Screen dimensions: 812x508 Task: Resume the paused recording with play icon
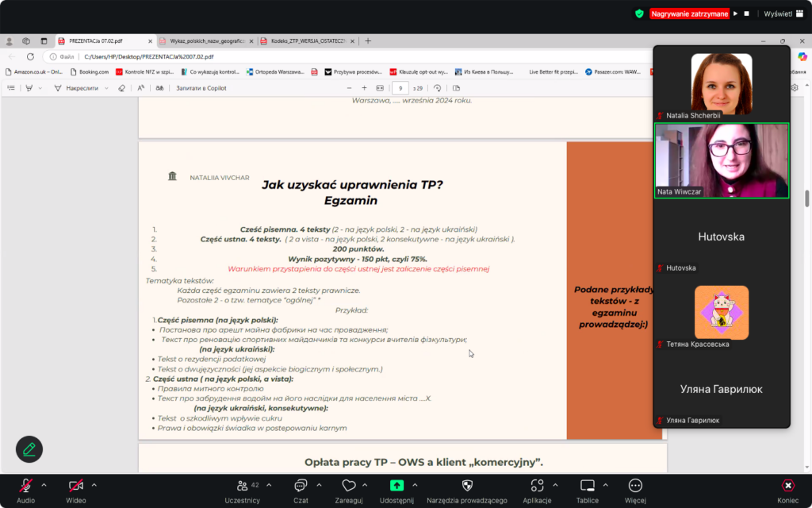[x=735, y=13]
